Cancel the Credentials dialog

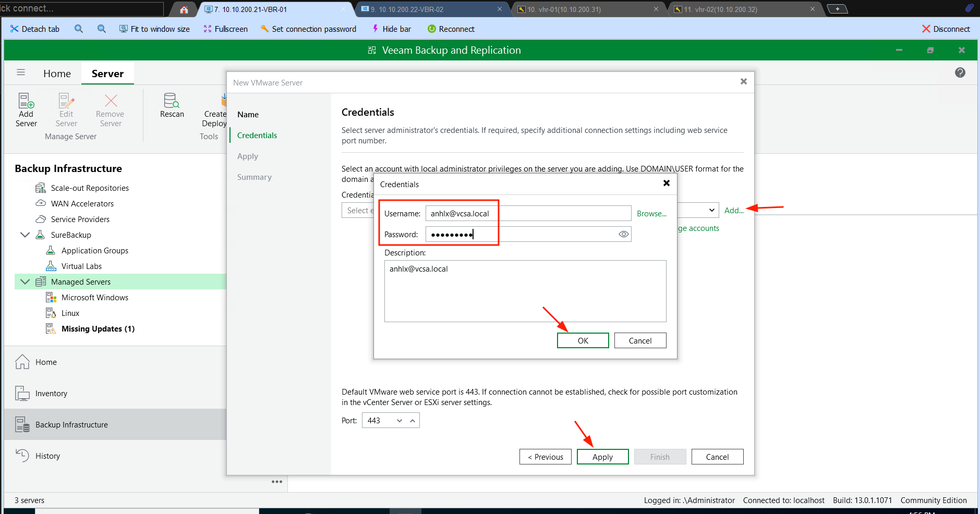pos(640,340)
